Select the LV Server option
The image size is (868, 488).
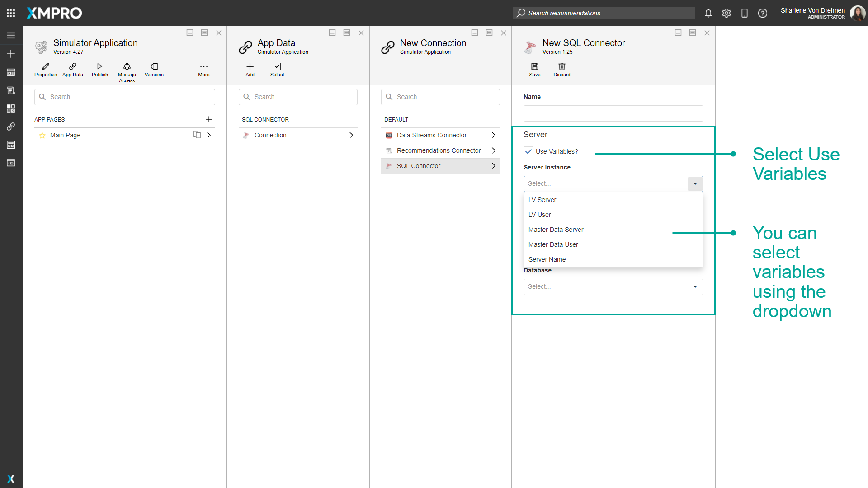(542, 200)
